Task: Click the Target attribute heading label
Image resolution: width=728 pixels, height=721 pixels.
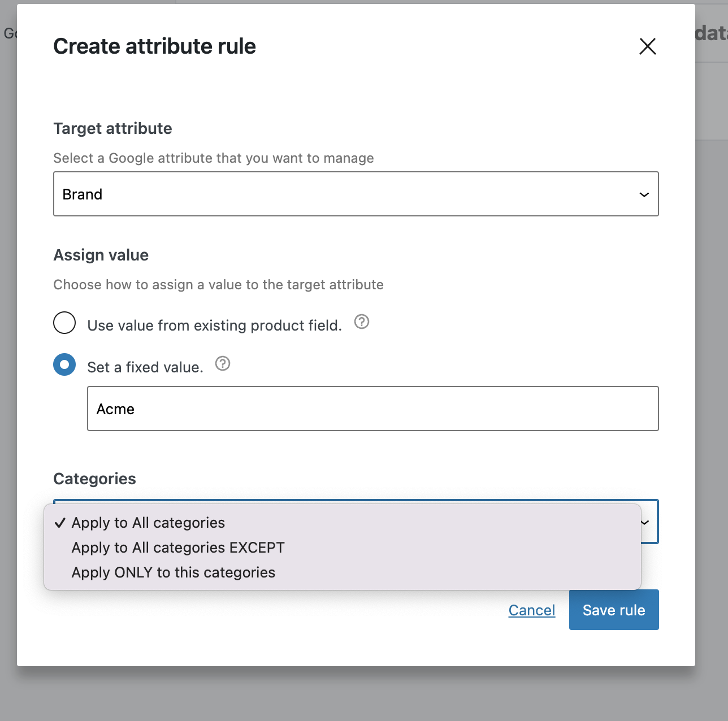Action: click(112, 128)
